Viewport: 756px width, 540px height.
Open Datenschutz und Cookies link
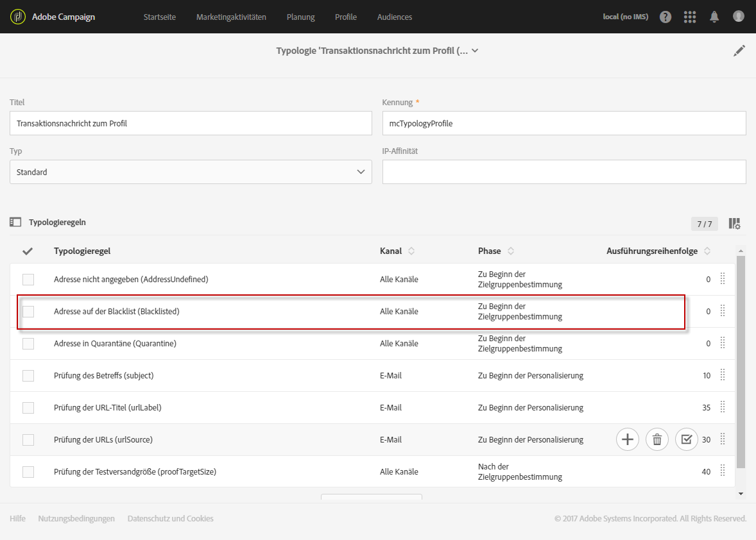point(170,518)
